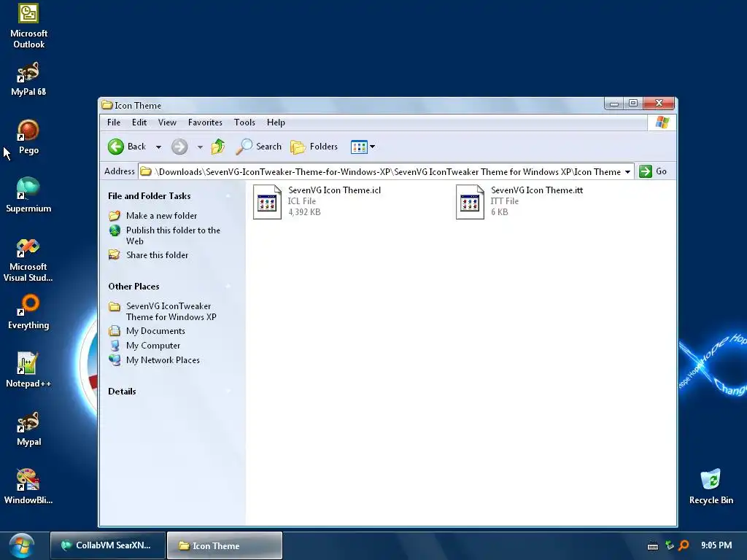This screenshot has height=560, width=747.
Task: Launch Everything search shortcut
Action: (x=28, y=312)
